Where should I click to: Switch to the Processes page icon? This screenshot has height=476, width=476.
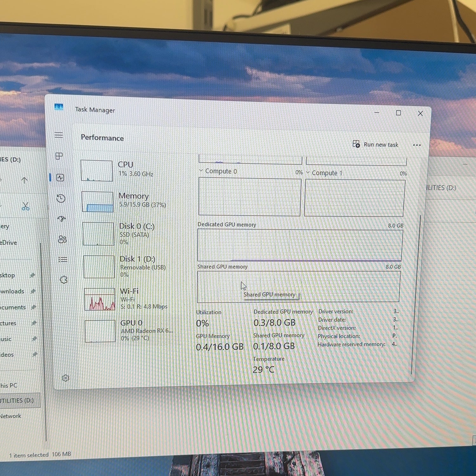(x=59, y=156)
